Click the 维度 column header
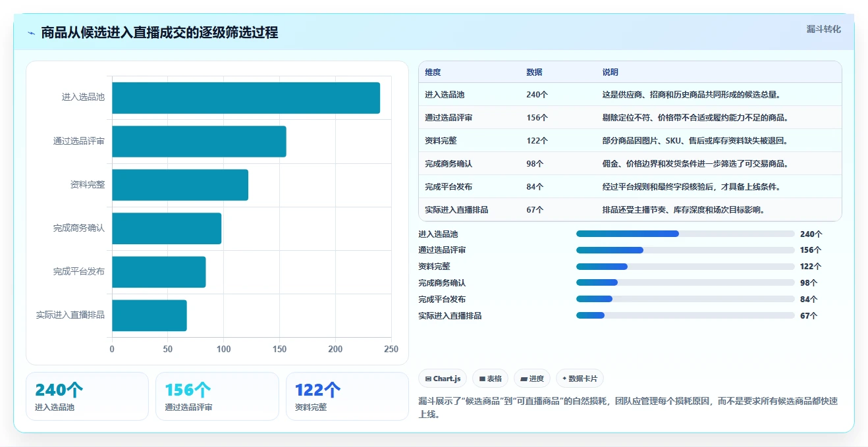Screen dimensions: 868x447 (433, 72)
